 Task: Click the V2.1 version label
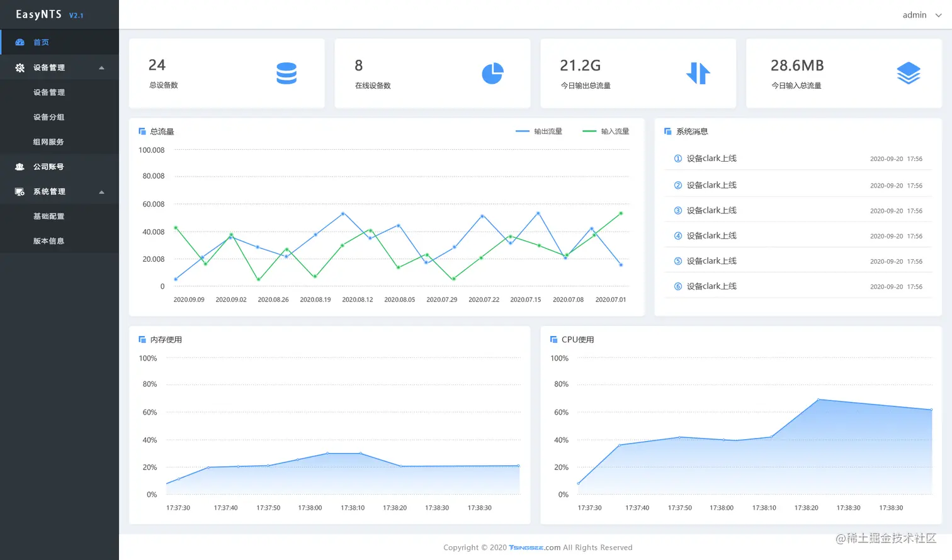point(76,16)
